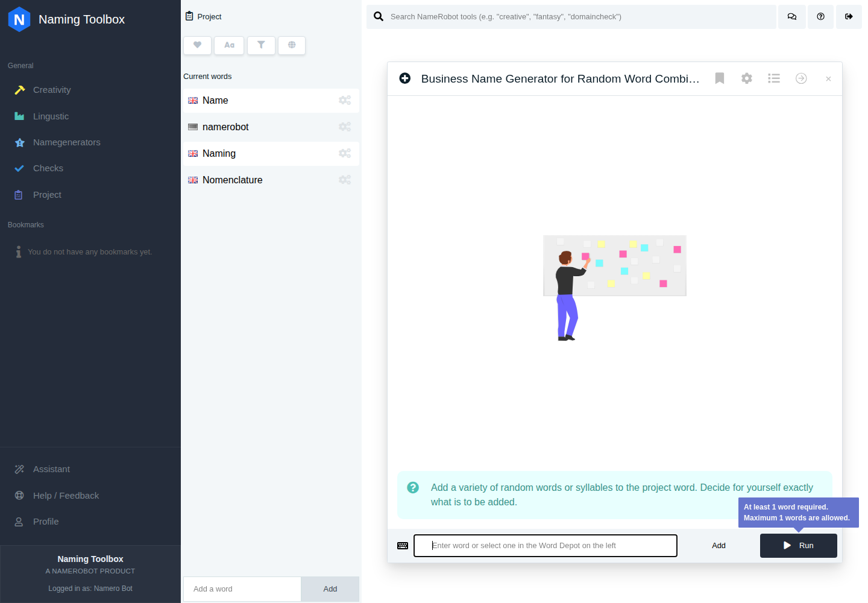Click the funnel filter button
Screen dimensions: 868x603
coord(261,45)
